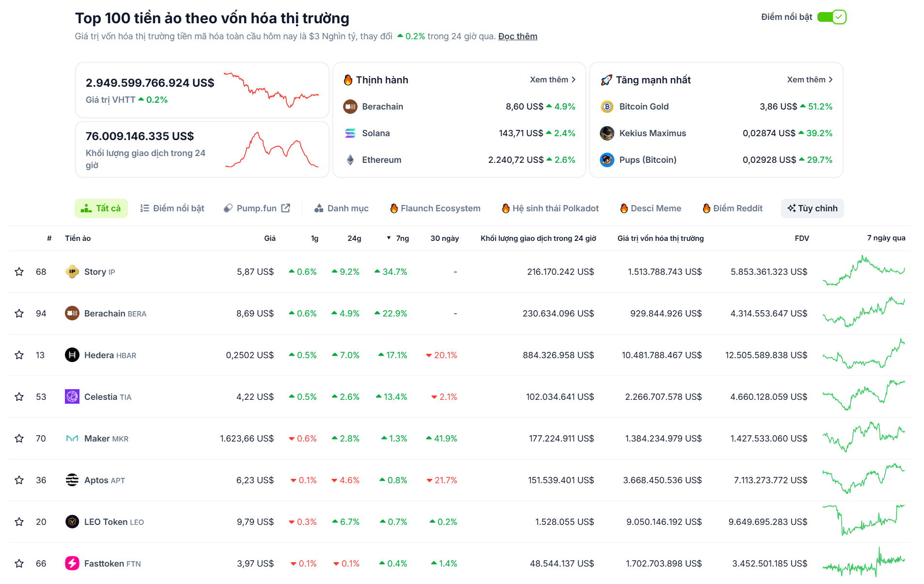Viewport: 924px width, 584px height.
Task: Star the Berachain BERA row
Action: [19, 314]
